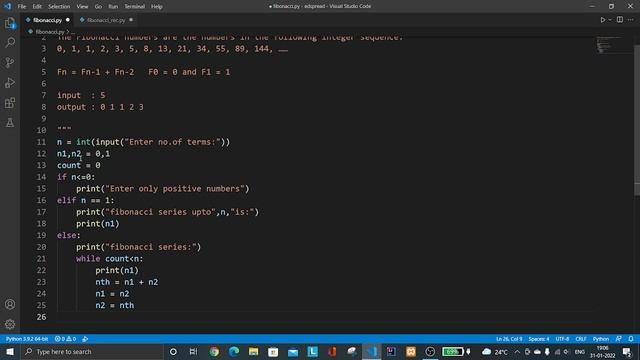The image size is (640, 360).
Task: Click the feedback icon in status bar
Action: pos(619,339)
